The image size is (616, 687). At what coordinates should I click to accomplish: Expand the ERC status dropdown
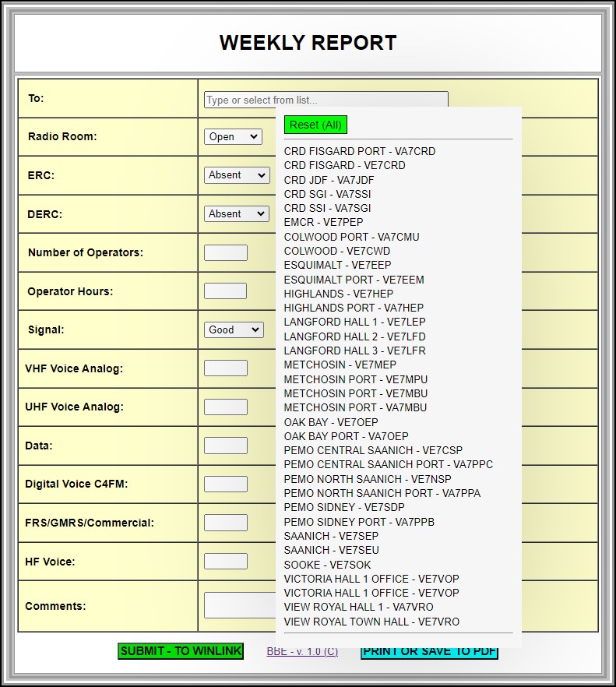click(237, 175)
